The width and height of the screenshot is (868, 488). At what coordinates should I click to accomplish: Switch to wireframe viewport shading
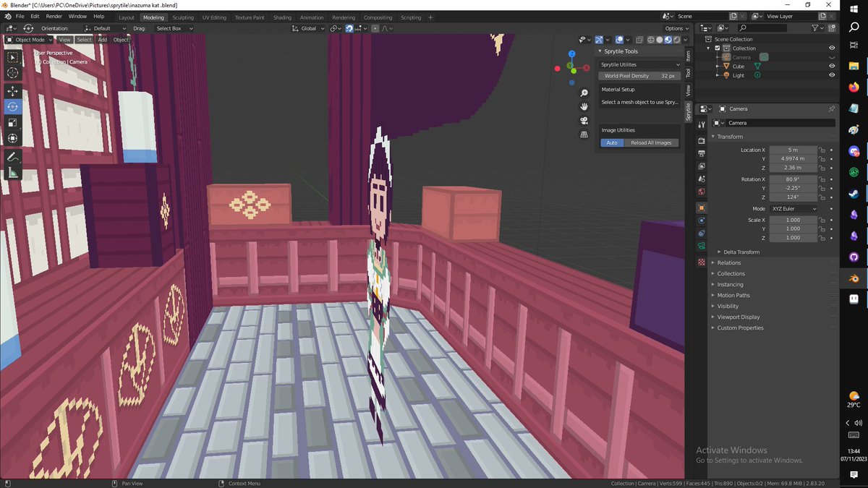(650, 40)
